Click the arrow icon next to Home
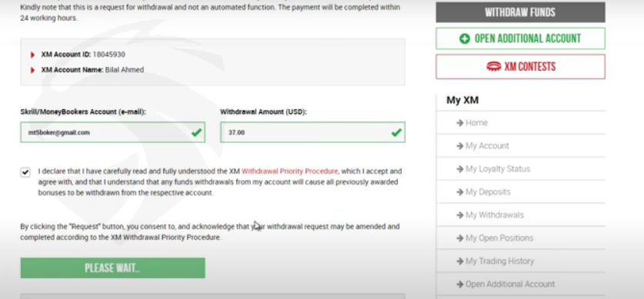Image resolution: width=644 pixels, height=299 pixels. coord(460,123)
